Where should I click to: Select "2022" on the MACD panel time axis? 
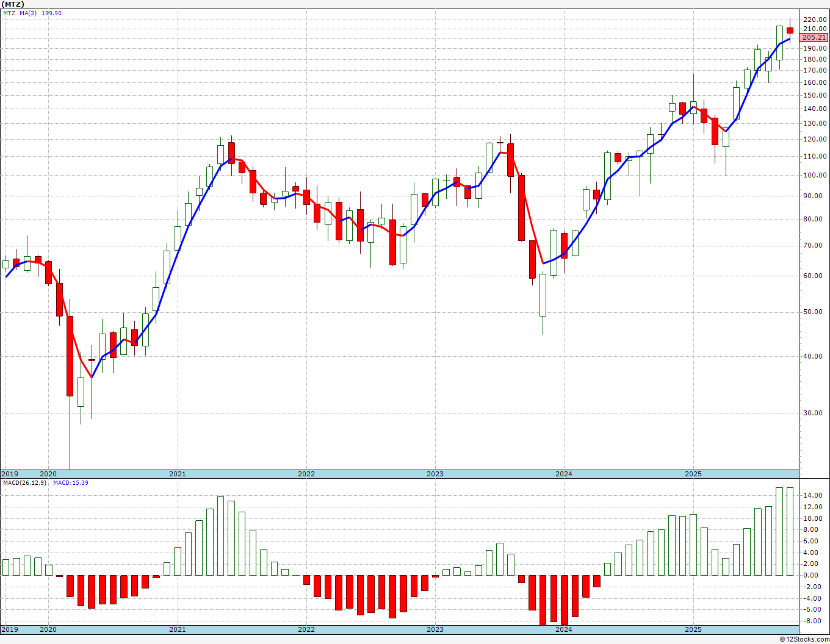pyautogui.click(x=306, y=629)
